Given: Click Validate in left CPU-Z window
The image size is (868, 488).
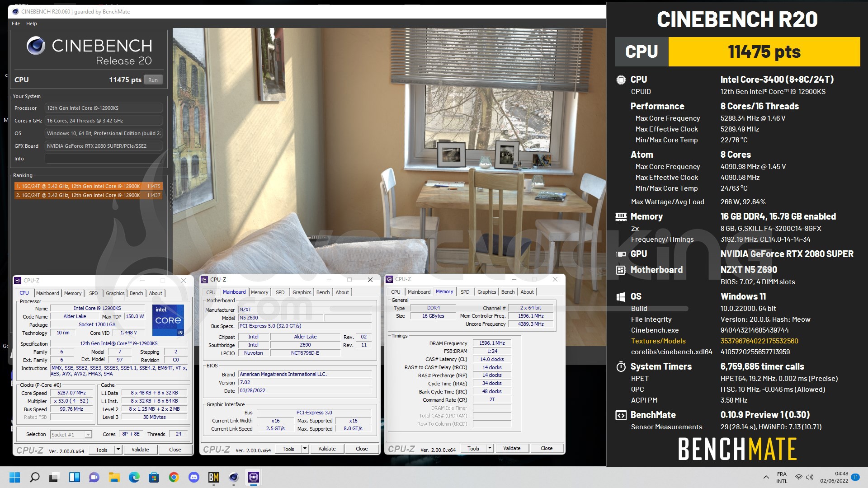Looking at the screenshot, I should click(140, 450).
